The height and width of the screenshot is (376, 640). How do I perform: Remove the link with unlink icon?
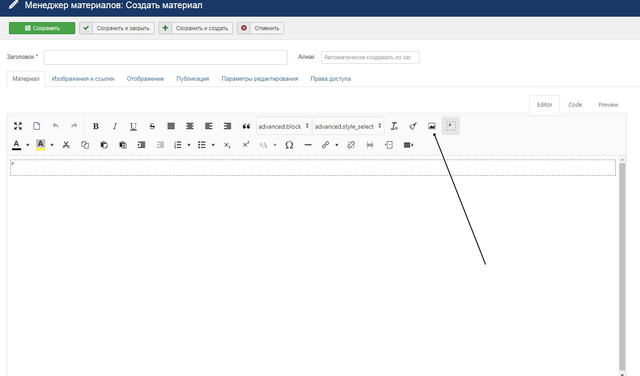[x=351, y=145]
